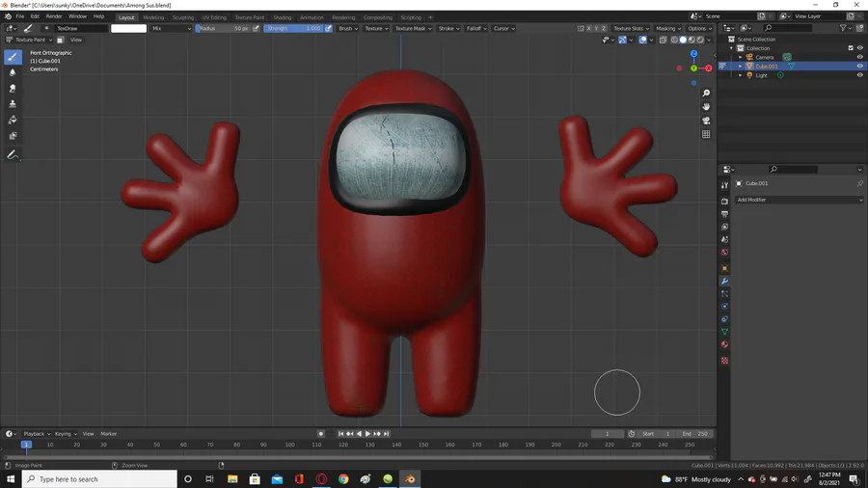Screen dimensions: 868x488
Task: Toggle X-ray view button
Action: [663, 40]
